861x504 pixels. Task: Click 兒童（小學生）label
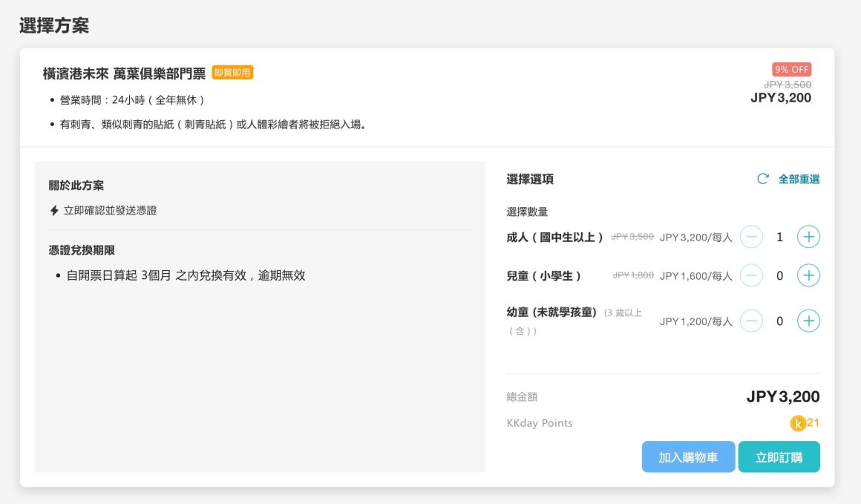[544, 276]
